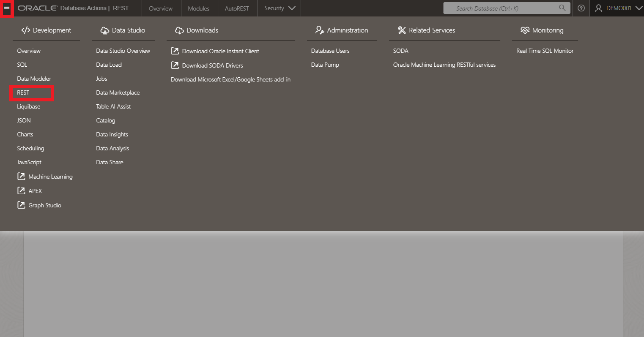The height and width of the screenshot is (337, 644).
Task: Click external link icon beside Machine Learning
Action: 21,176
